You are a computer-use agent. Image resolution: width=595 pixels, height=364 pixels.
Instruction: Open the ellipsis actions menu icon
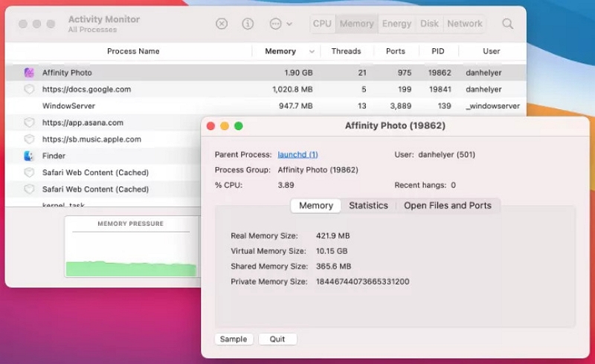(x=275, y=24)
